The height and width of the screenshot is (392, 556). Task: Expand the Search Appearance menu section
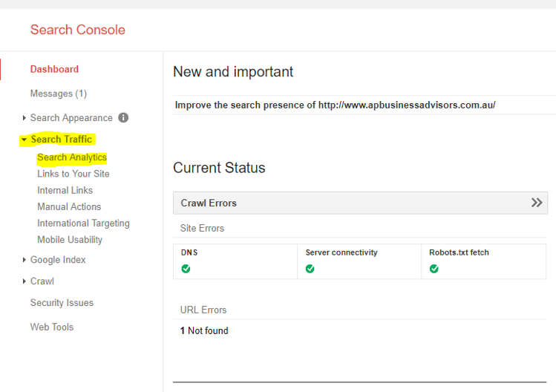click(71, 117)
